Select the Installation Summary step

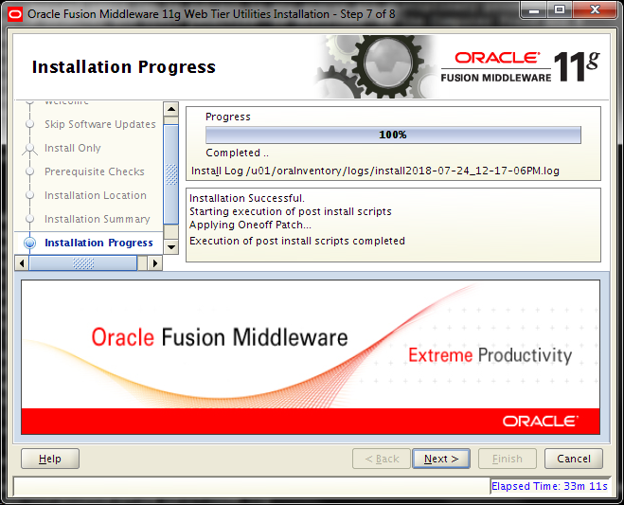point(97,219)
